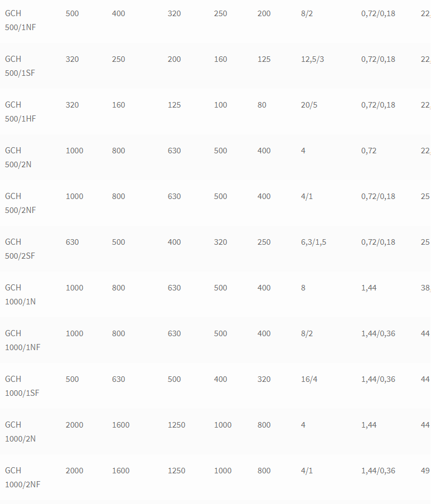Click the 16/4 speed value
The image size is (431, 504).
point(309,379)
